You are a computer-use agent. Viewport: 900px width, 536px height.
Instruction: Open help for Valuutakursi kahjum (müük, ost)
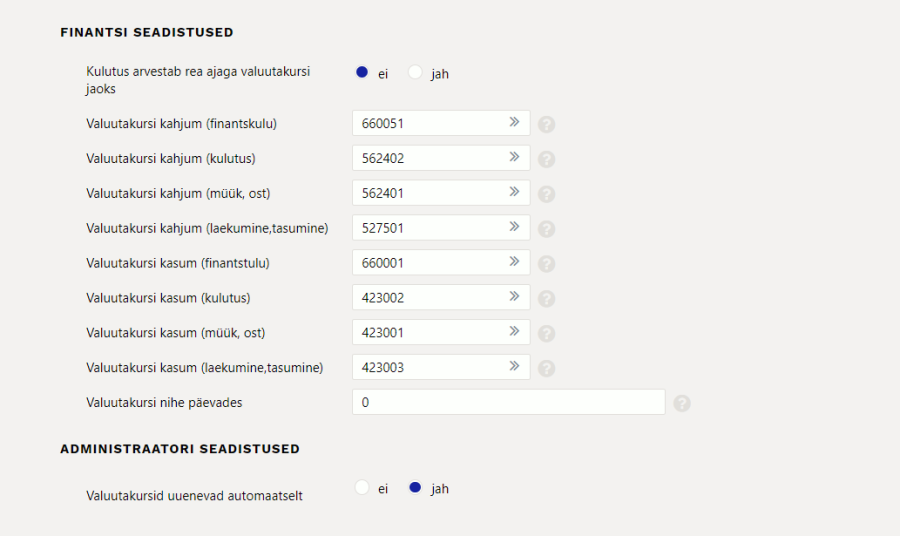coord(546,194)
